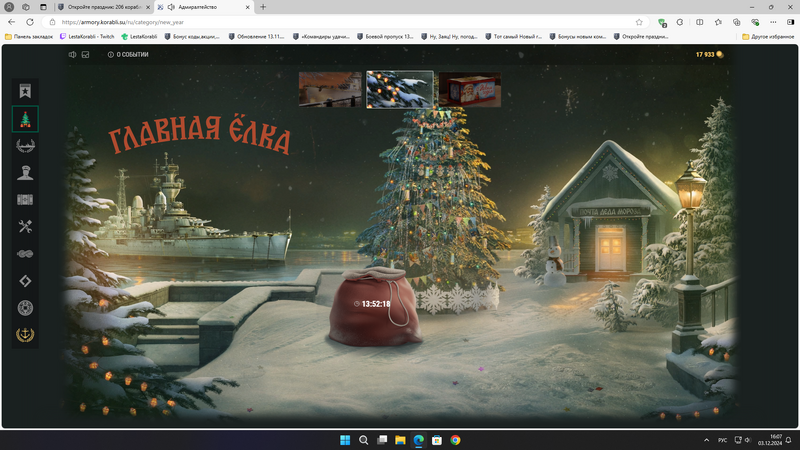Open the "Командиры удачи" bookmark
This screenshot has height=450, width=800.
click(x=321, y=37)
